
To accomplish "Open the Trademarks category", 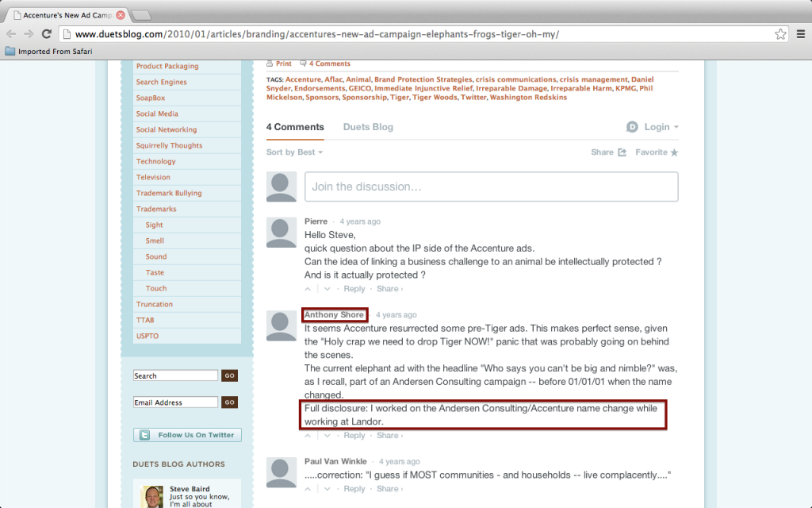I will (x=156, y=209).
